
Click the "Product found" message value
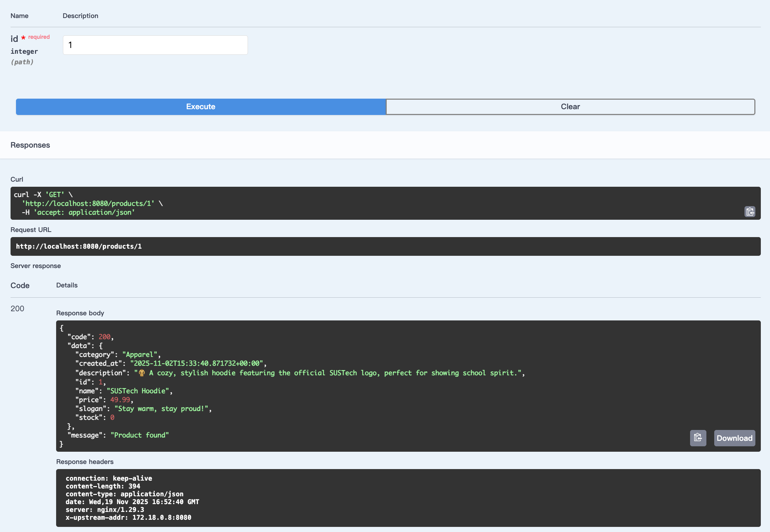coord(139,435)
